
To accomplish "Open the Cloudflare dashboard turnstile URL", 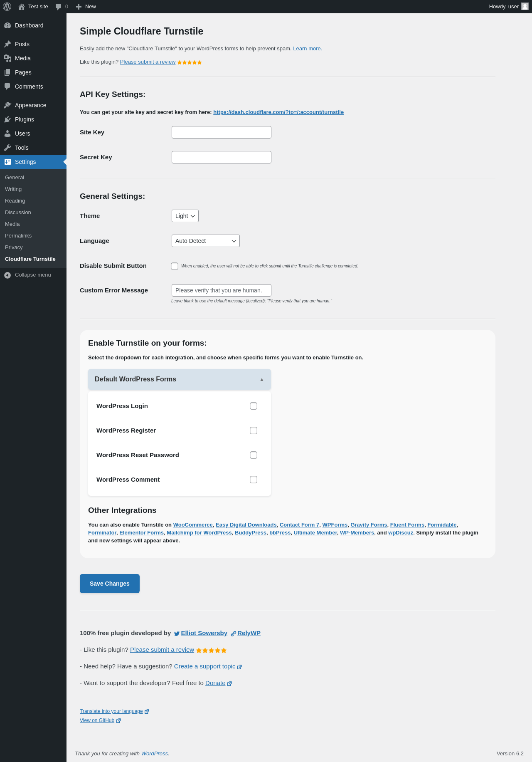I will click(x=278, y=112).
